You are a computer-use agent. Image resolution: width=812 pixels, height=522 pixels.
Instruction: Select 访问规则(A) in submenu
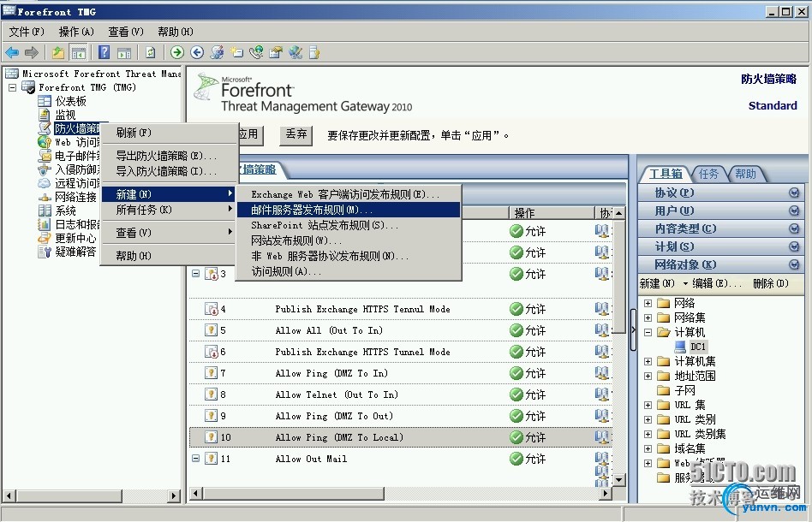(x=349, y=271)
